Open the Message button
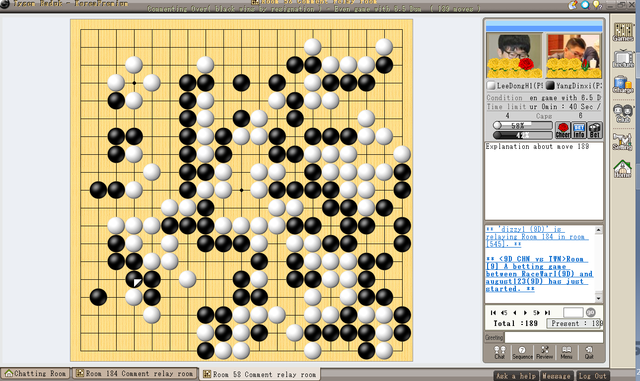Image resolution: width=640 pixels, height=381 pixels. click(x=556, y=376)
